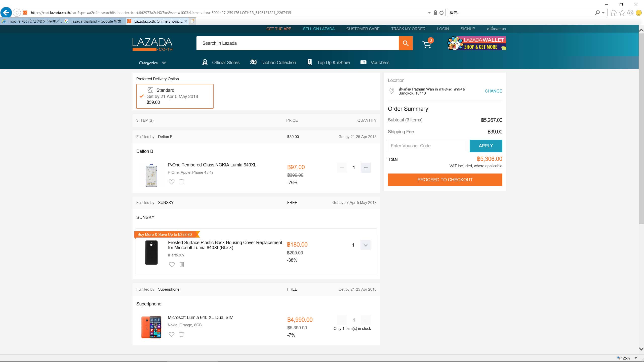Open browser favorites star icon
This screenshot has height=362, width=644.
coord(622,13)
